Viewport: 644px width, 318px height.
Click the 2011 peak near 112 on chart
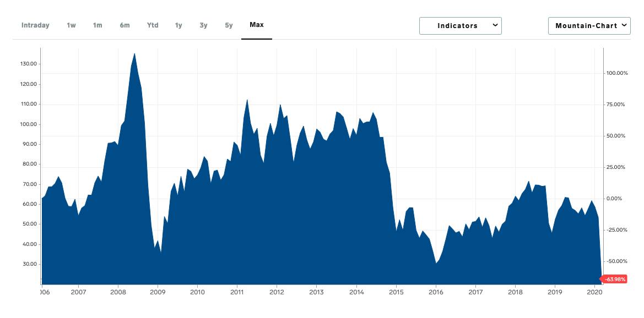point(247,100)
